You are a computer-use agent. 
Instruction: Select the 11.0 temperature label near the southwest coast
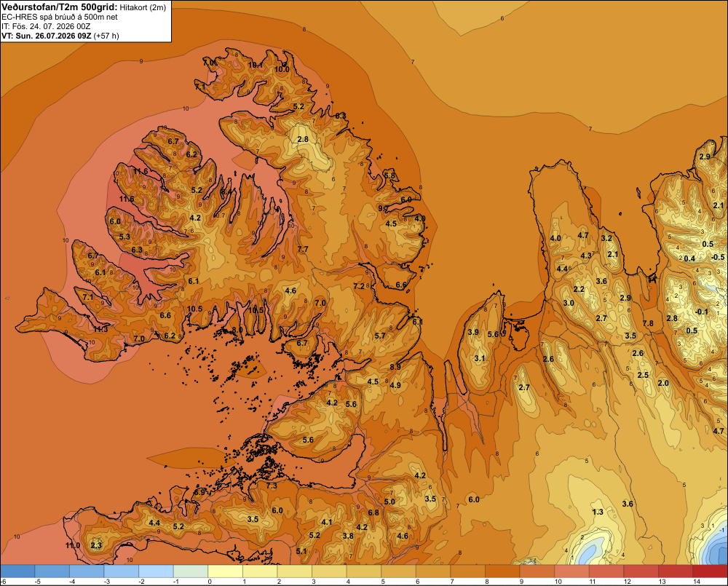pos(72,545)
